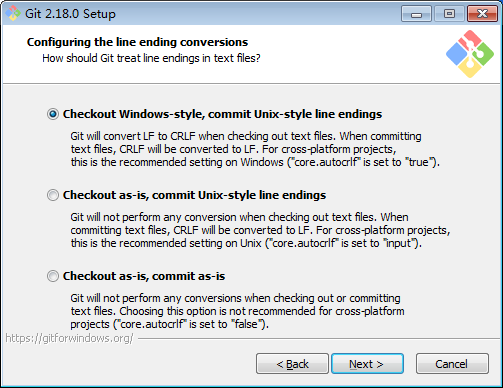Screen dimensions: 503x388
Task: Cancel the Git installation
Action: tap(452, 364)
